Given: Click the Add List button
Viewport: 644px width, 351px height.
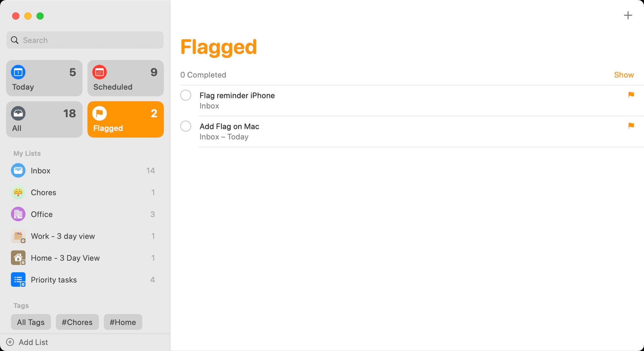Looking at the screenshot, I should pos(27,342).
